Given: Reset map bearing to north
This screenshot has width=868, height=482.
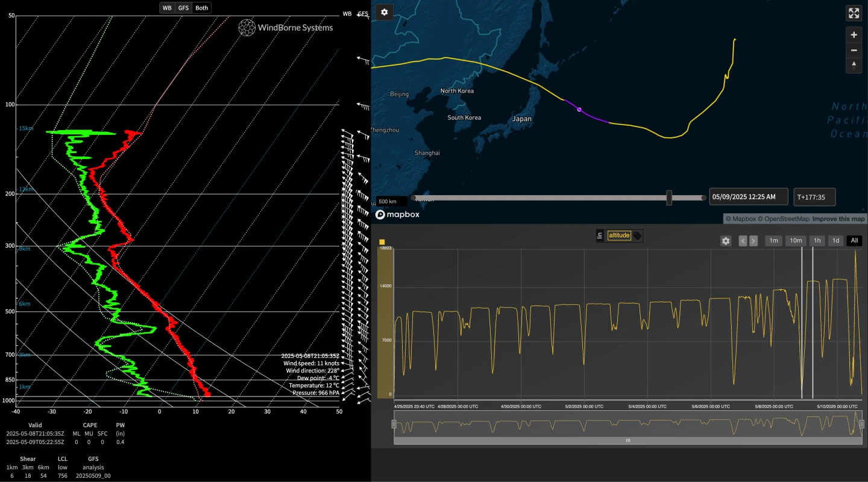Looking at the screenshot, I should [x=854, y=65].
